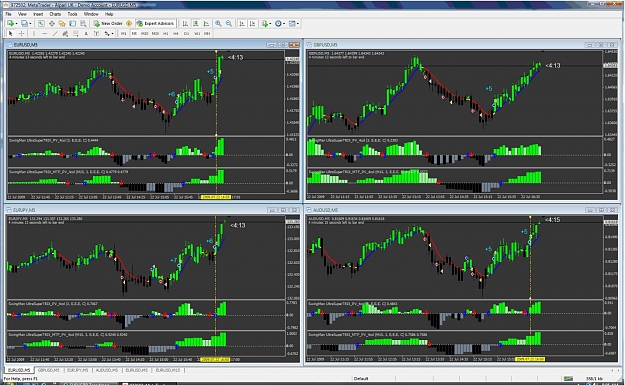Click the yellow date label in AUDUSD chart

pos(530,359)
